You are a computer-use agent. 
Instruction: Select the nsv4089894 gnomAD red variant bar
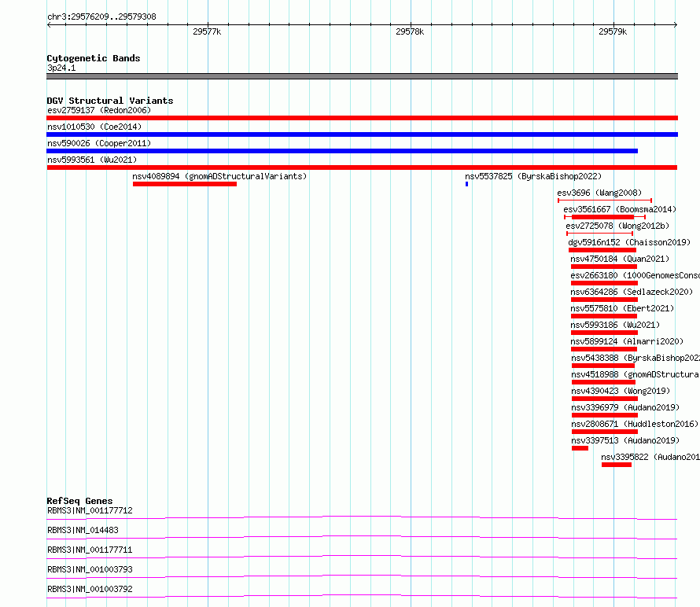pyautogui.click(x=184, y=184)
